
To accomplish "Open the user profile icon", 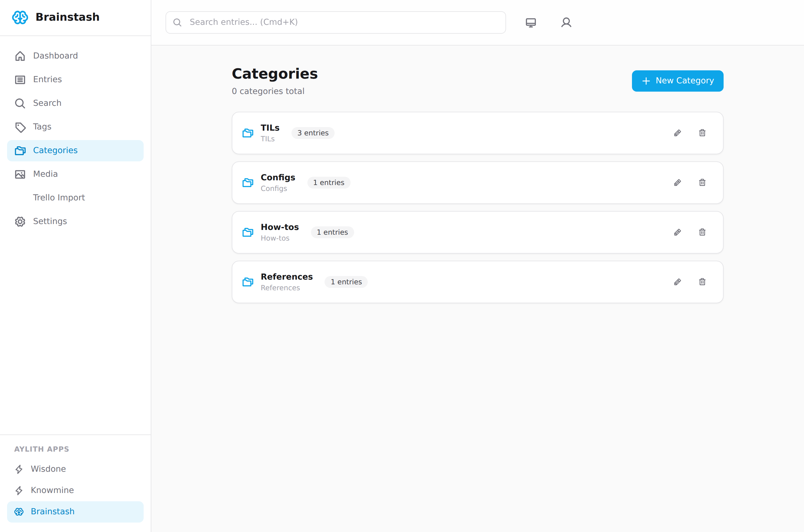I will click(566, 22).
